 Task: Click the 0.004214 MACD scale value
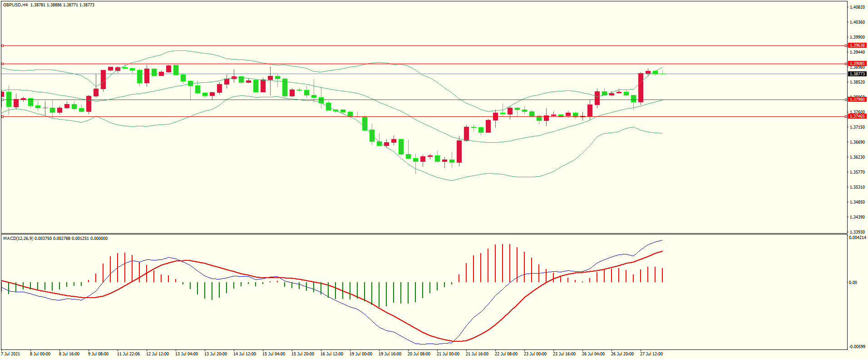pos(857,238)
